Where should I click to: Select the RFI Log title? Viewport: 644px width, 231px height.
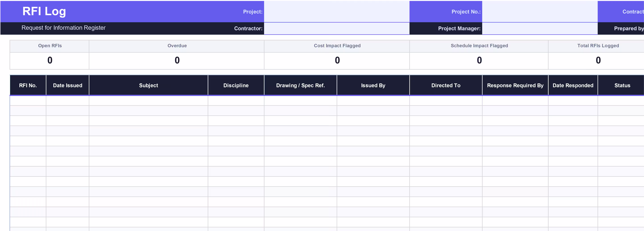[44, 11]
